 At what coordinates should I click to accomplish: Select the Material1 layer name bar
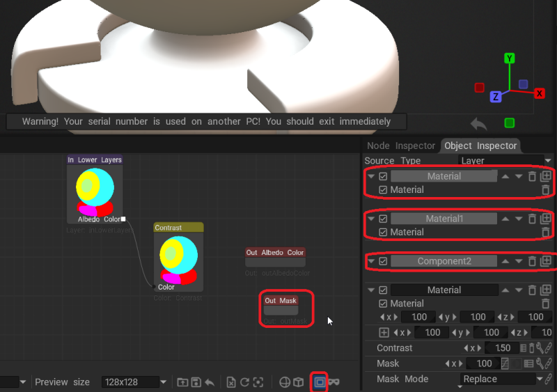pyautogui.click(x=444, y=219)
